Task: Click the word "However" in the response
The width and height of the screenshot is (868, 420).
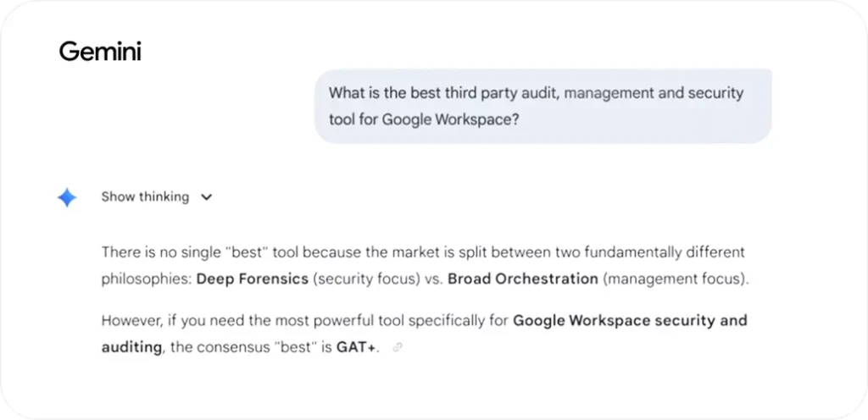Action: [x=129, y=322]
